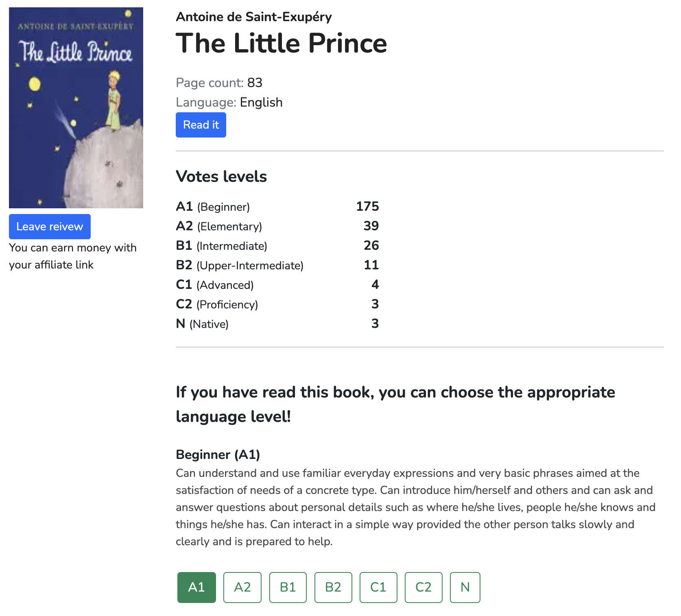The height and width of the screenshot is (616, 681).
Task: Click the Leave reivew button
Action: [50, 227]
